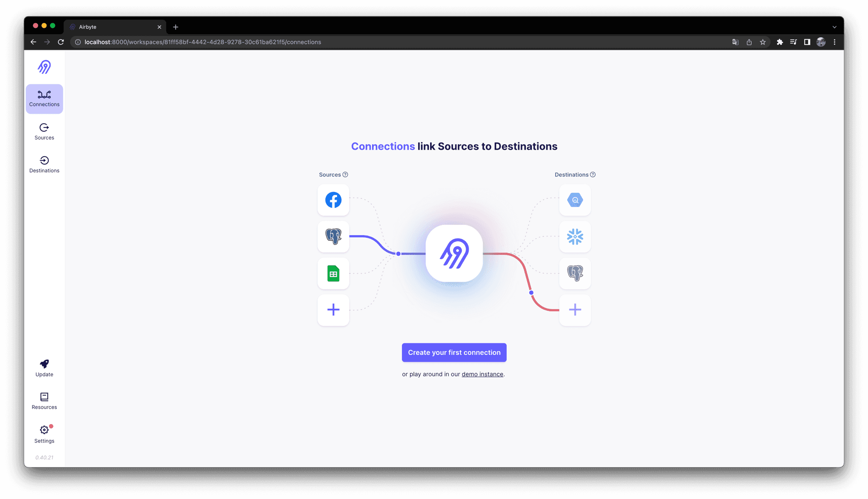Open the Settings gear icon
Image resolution: width=868 pixels, height=499 pixels.
pos(44,430)
